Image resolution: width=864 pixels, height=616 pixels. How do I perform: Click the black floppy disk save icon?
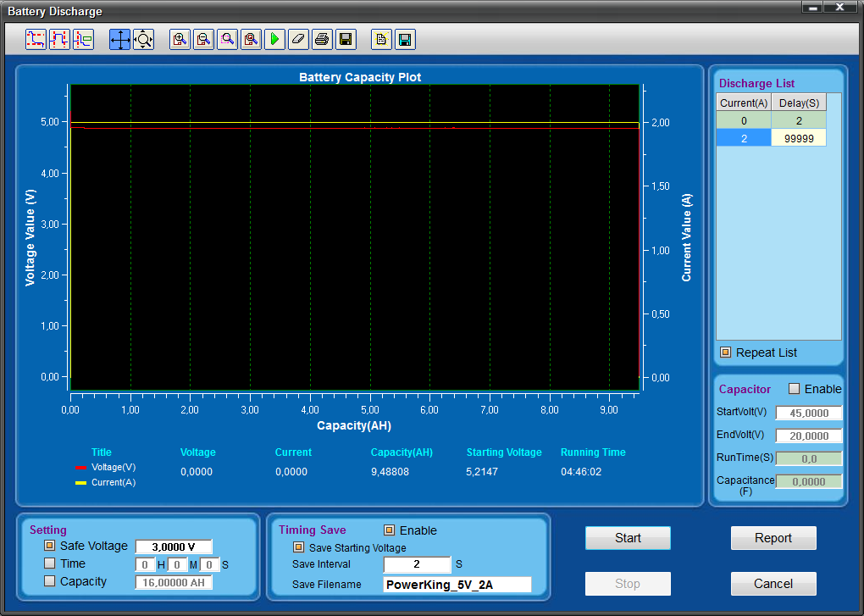346,39
